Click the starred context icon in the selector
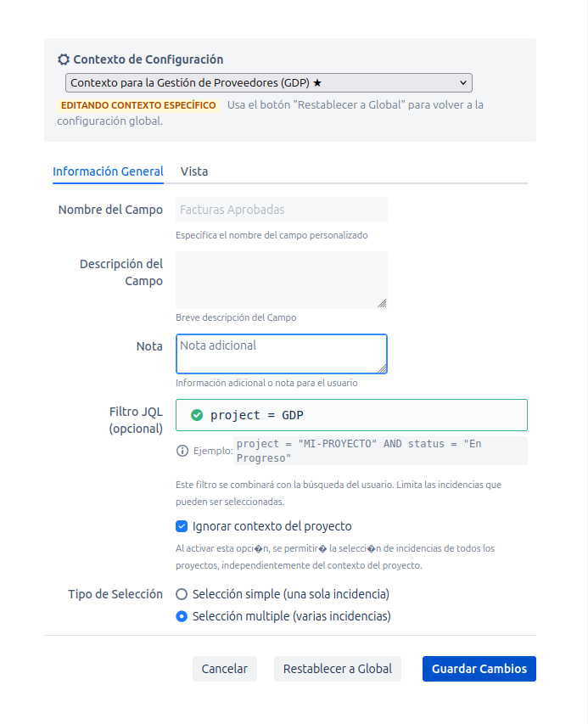Screen dimensions: 588x724 317,82
